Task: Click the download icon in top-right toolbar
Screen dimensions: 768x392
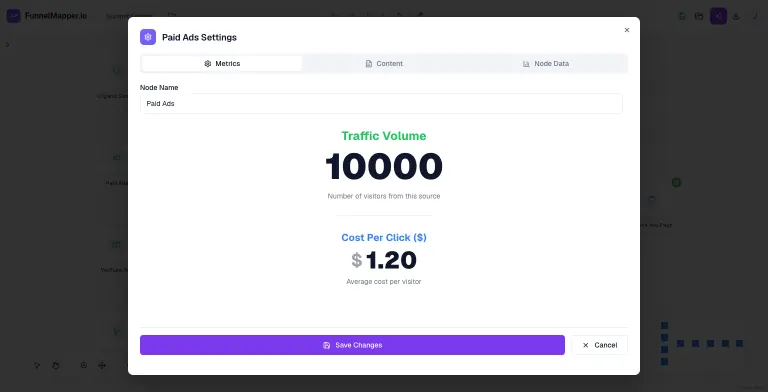Action: [x=736, y=16]
